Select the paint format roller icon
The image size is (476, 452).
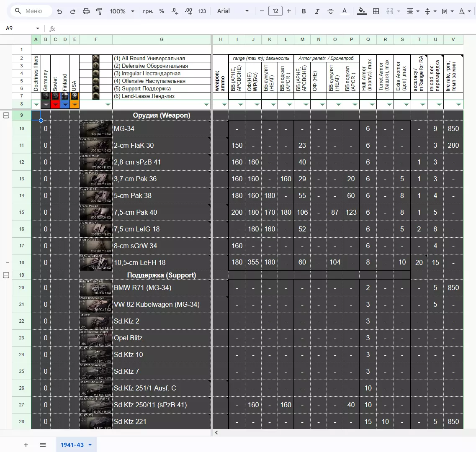[99, 11]
